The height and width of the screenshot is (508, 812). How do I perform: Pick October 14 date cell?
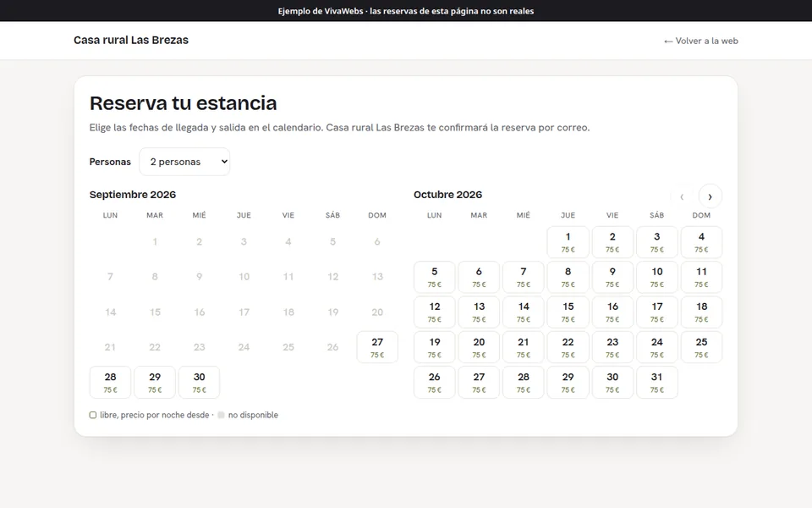pyautogui.click(x=524, y=312)
